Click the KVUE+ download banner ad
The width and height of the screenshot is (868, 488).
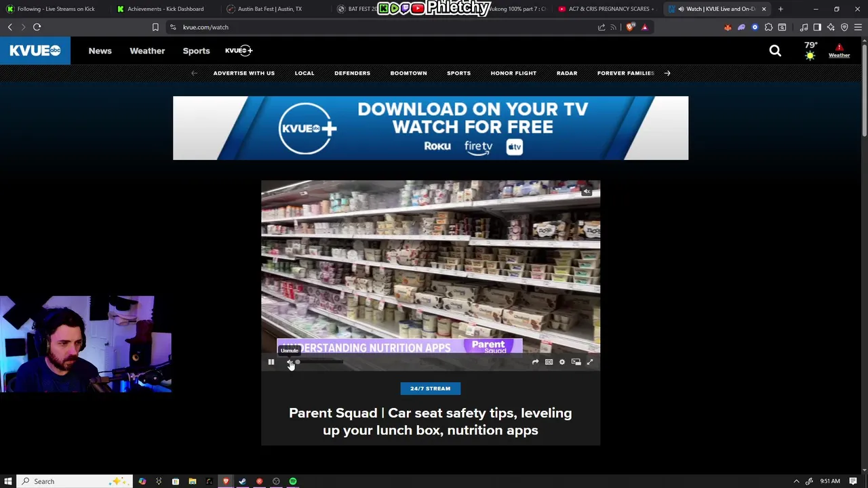431,128
